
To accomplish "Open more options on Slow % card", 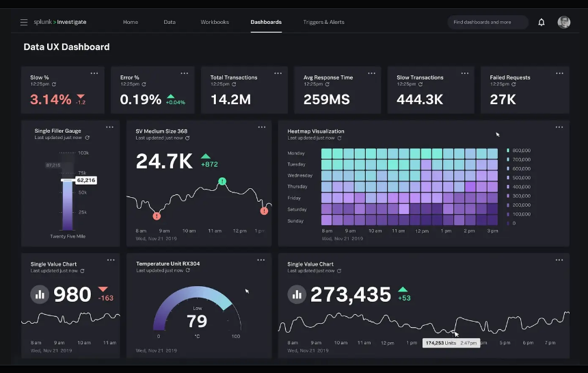I will click(94, 73).
